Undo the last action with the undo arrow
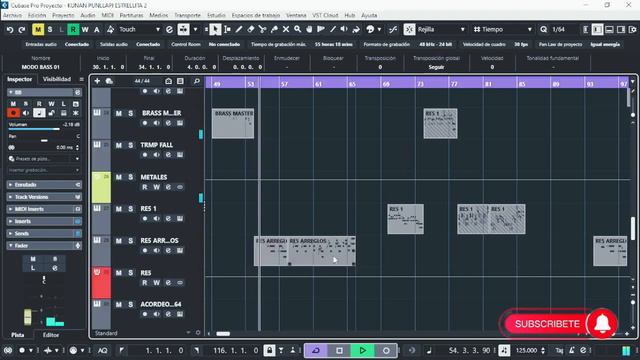This screenshot has height=360, width=640. coord(10,29)
